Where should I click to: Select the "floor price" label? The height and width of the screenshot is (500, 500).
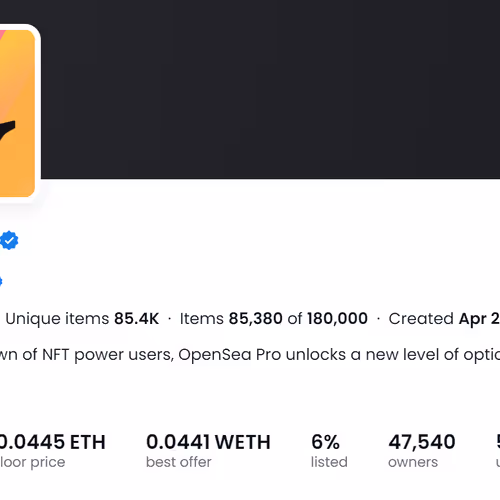click(33, 462)
